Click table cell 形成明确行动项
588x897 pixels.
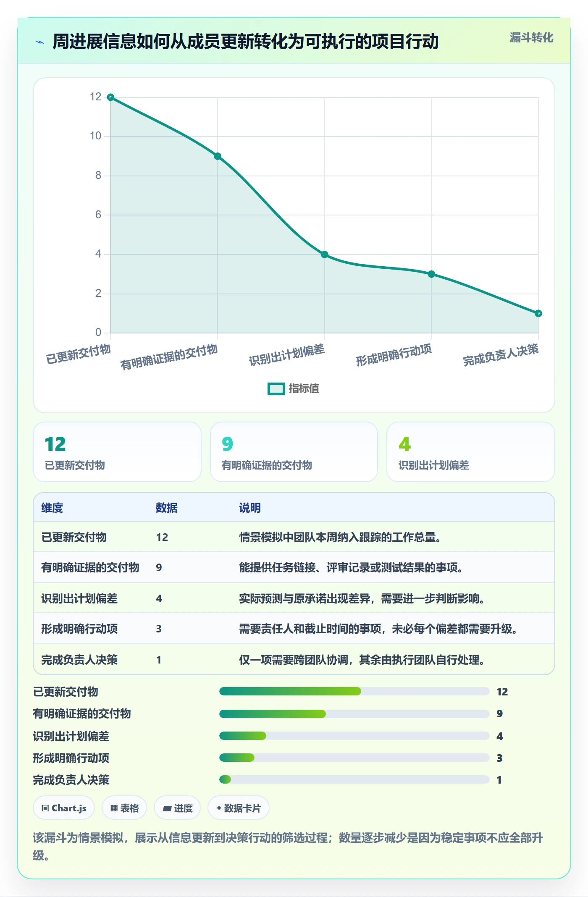coord(79,629)
